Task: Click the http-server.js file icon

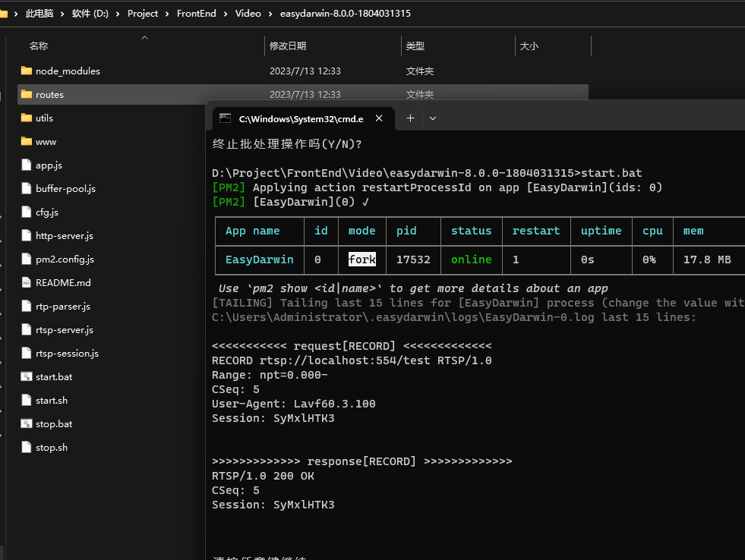Action: tap(27, 235)
